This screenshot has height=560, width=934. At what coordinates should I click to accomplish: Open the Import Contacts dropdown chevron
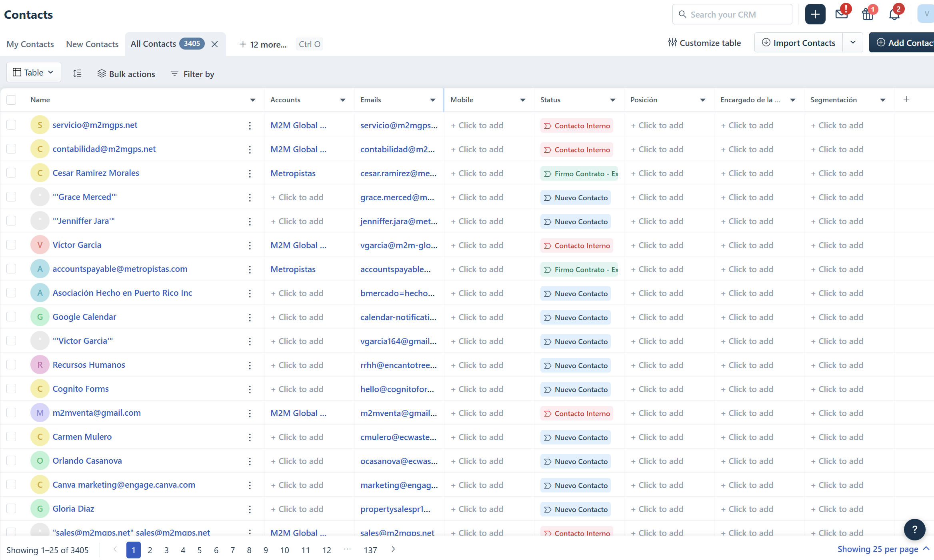coord(852,42)
